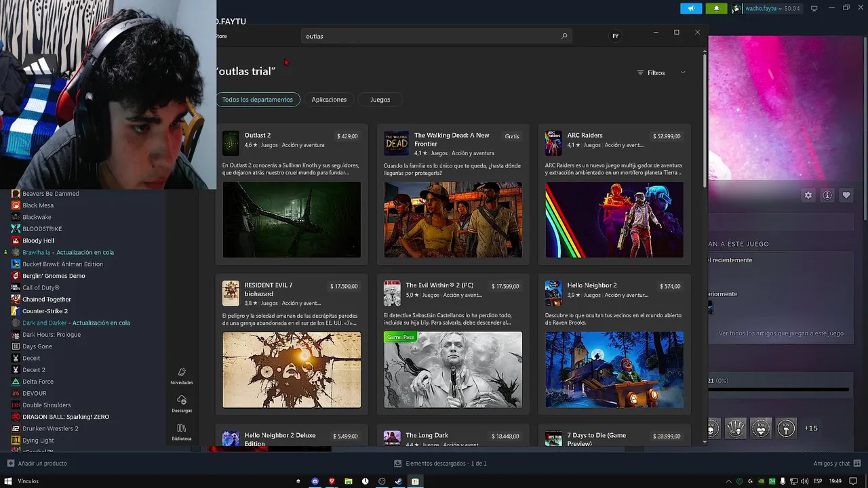The width and height of the screenshot is (868, 488).
Task: Open File Explorer from the taskbar
Action: 349,481
